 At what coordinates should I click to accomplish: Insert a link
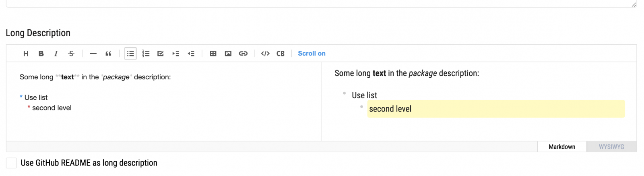click(243, 54)
